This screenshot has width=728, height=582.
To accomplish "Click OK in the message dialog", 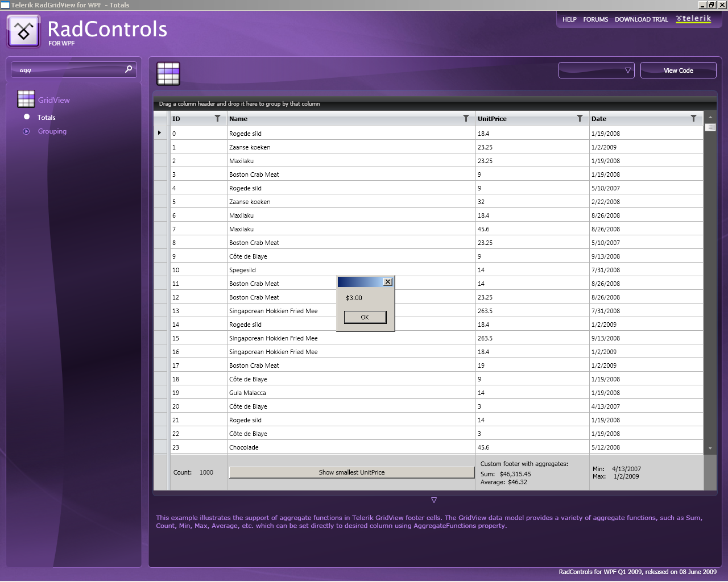I will coord(365,317).
